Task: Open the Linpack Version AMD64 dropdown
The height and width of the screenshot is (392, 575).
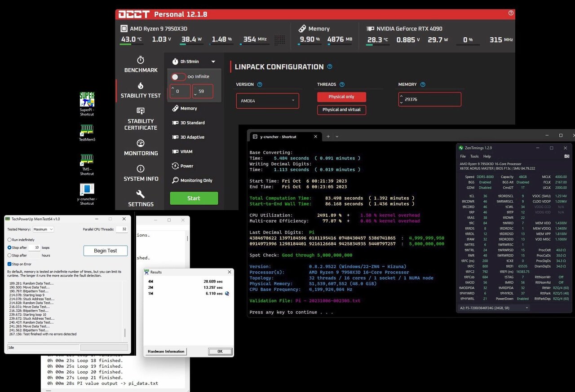Action: (x=267, y=101)
